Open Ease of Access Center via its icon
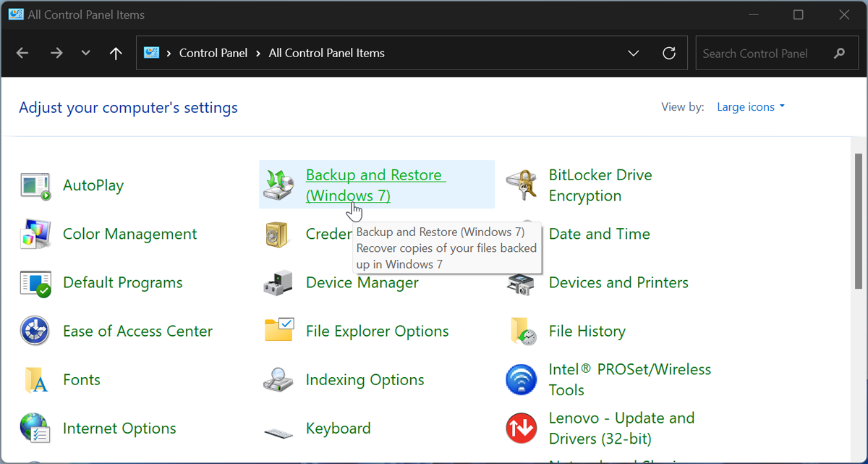This screenshot has height=464, width=868. click(35, 331)
